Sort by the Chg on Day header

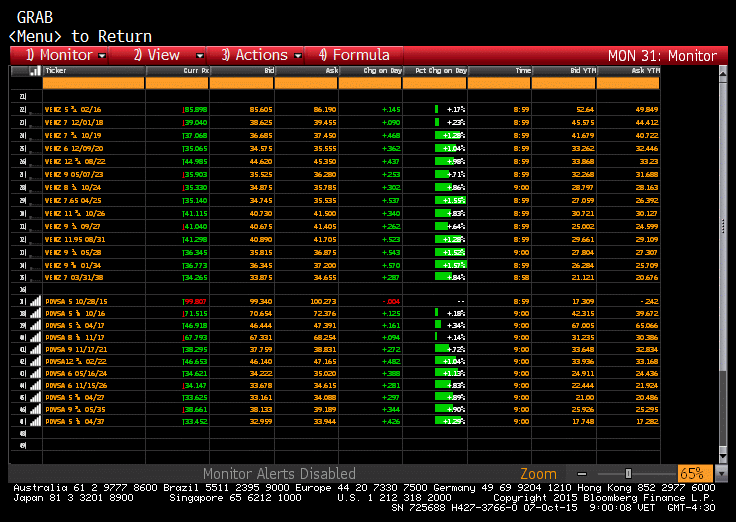[x=371, y=71]
